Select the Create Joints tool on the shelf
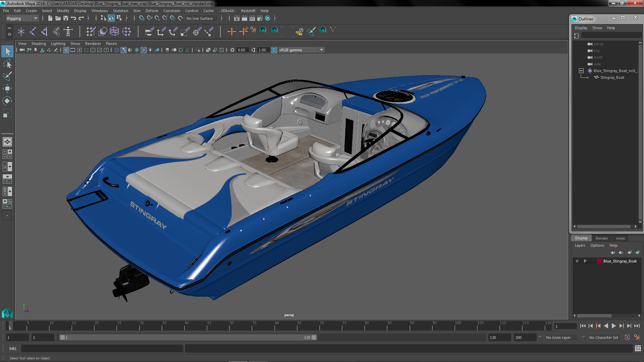Image resolution: width=644 pixels, height=362 pixels. click(33, 32)
